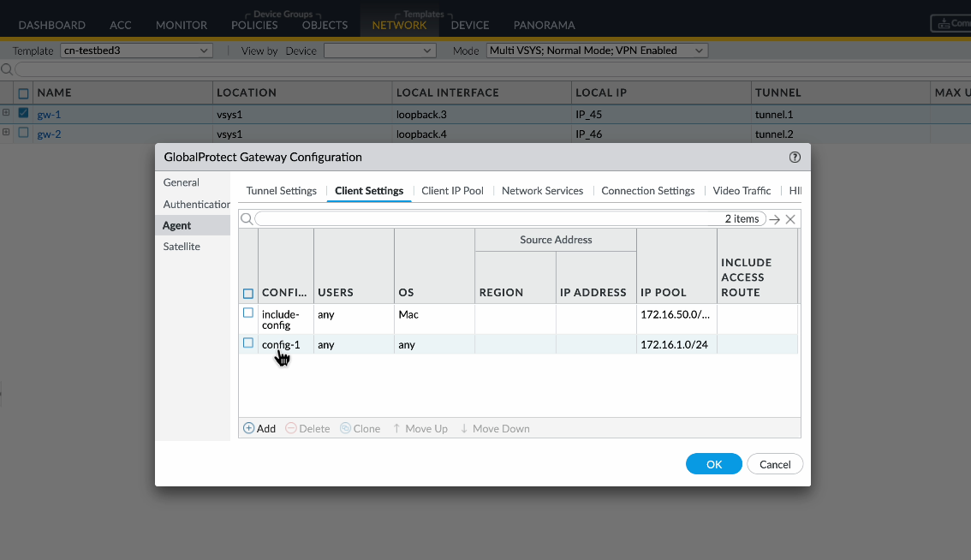Viewport: 971px width, 560px height.
Task: Open the View by Device dropdown
Action: [379, 51]
